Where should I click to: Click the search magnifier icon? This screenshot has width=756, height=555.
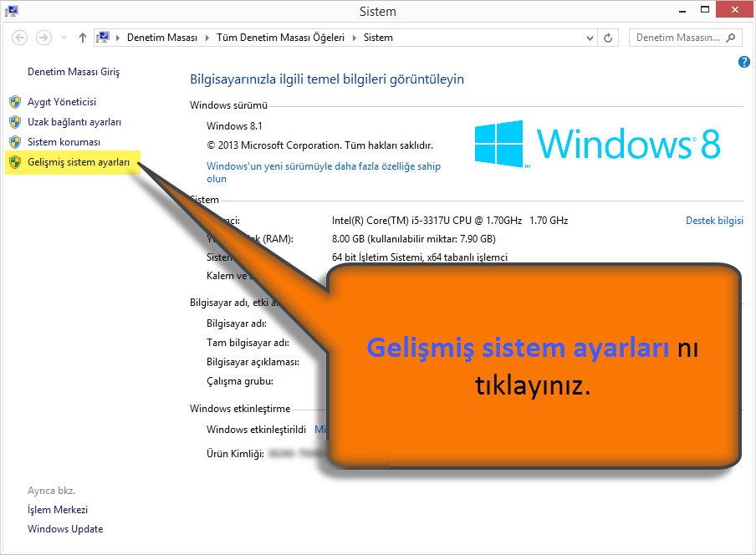pyautogui.click(x=730, y=38)
